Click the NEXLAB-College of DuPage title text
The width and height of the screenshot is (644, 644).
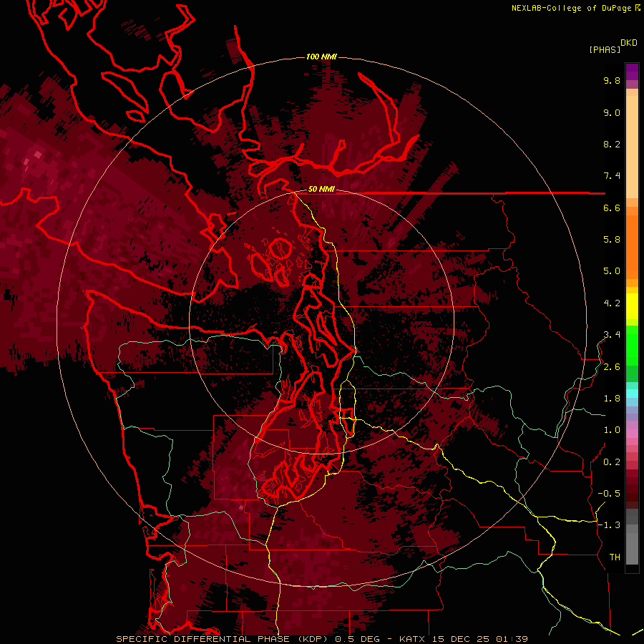[x=571, y=8]
